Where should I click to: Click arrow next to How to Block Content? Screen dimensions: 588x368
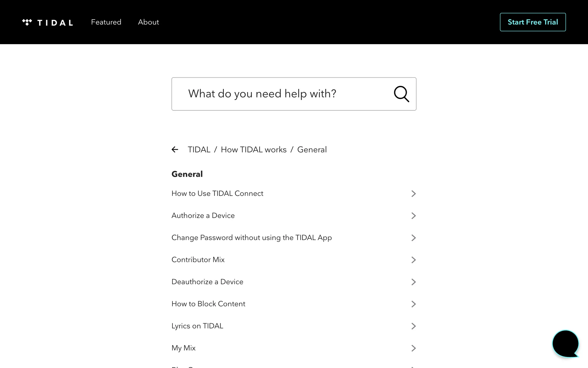click(413, 304)
